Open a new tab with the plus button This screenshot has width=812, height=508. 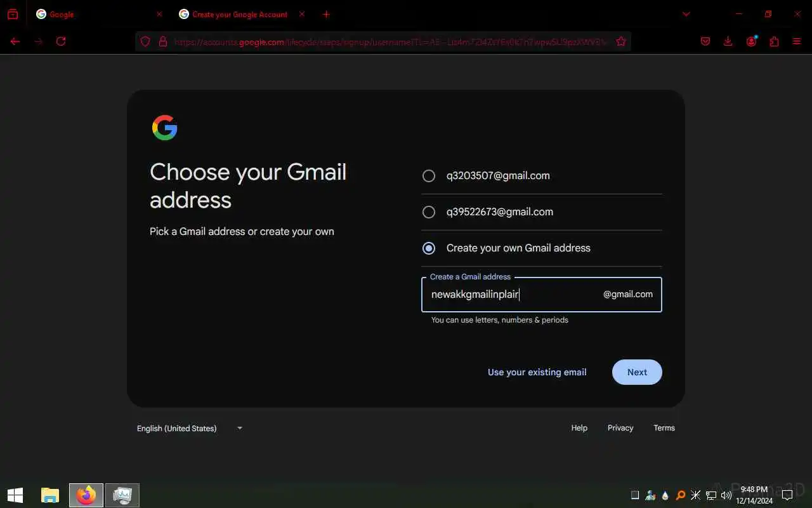[x=326, y=14]
